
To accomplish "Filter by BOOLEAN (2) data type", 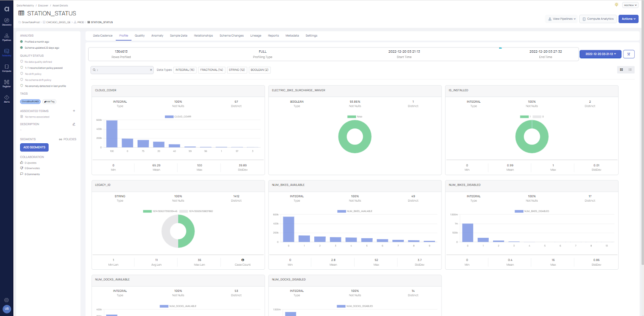I will (259, 70).
